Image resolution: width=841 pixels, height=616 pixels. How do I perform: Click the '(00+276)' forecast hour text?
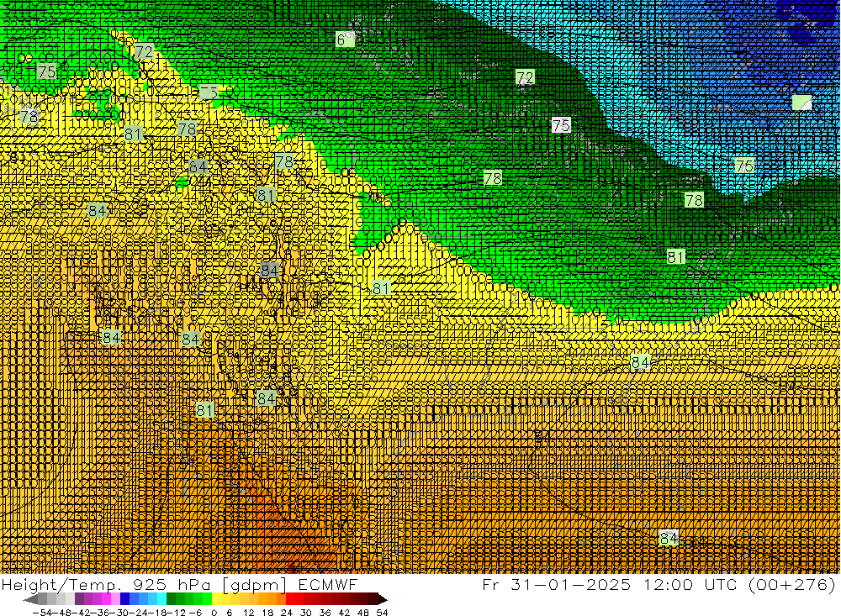[x=793, y=584]
